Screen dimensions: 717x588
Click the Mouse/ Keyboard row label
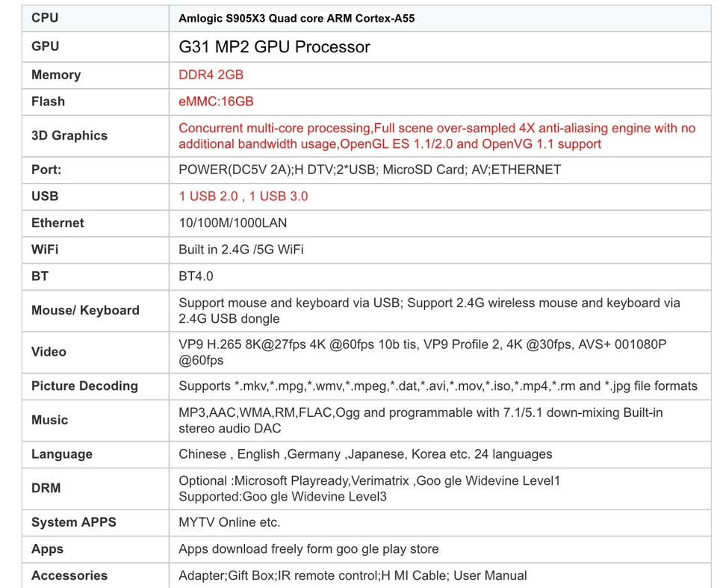(85, 310)
